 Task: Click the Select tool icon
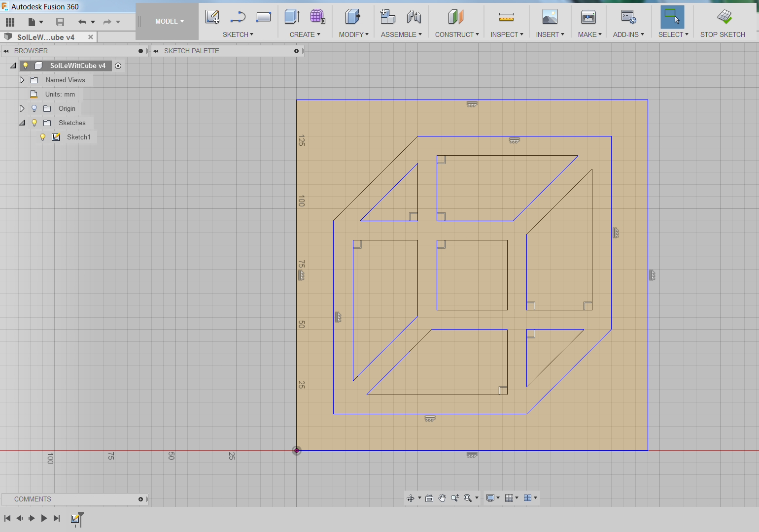coord(672,17)
